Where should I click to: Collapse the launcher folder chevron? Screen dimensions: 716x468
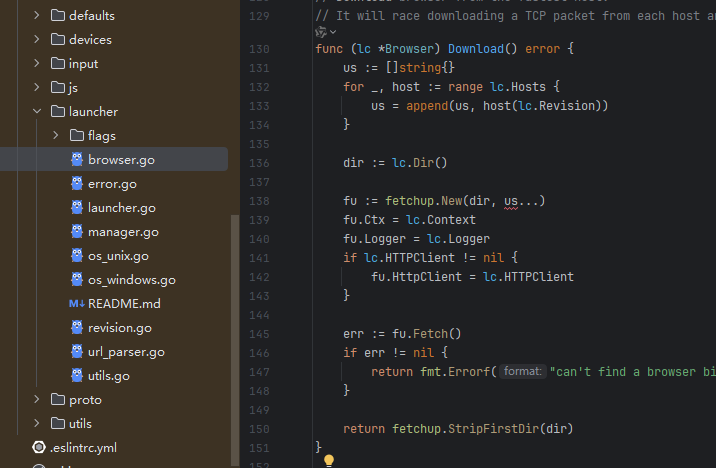tap(36, 112)
